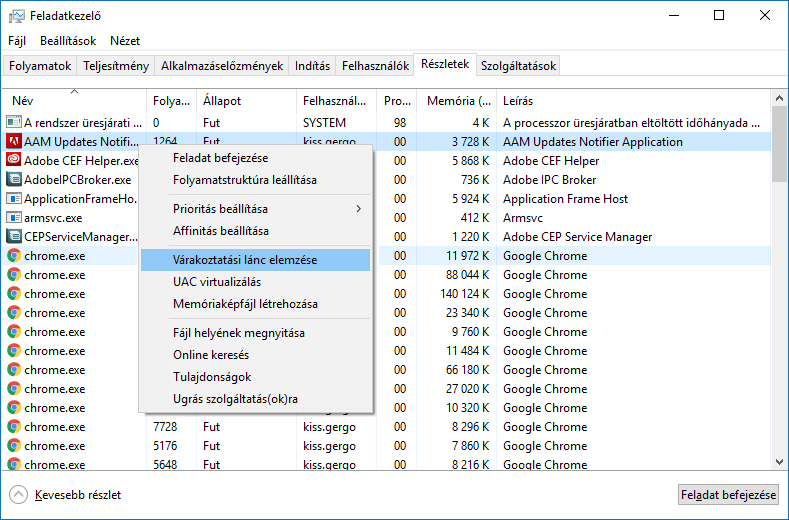Image resolution: width=789 pixels, height=520 pixels.
Task: Click the AdobeIPCBroker.exe icon
Action: (x=14, y=179)
